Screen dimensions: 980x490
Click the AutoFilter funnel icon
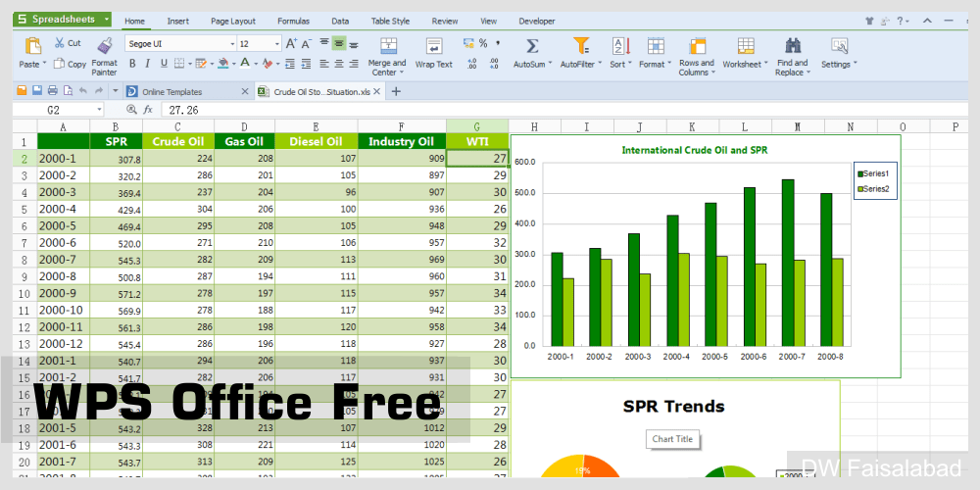coord(581,46)
